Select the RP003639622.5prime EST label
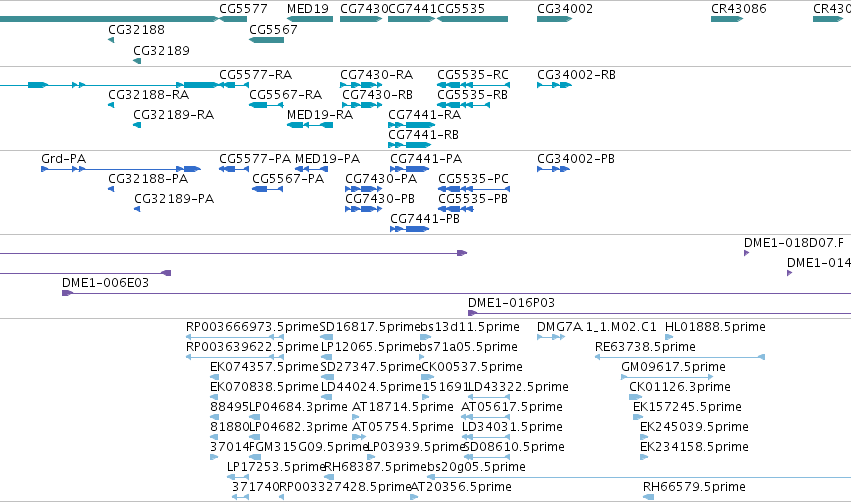851x502 pixels. [x=252, y=347]
